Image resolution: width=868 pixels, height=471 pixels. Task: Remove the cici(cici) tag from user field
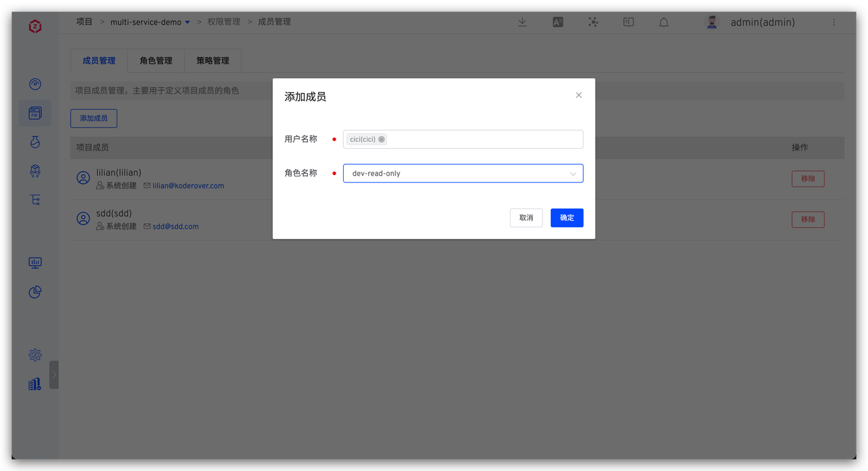pos(381,139)
